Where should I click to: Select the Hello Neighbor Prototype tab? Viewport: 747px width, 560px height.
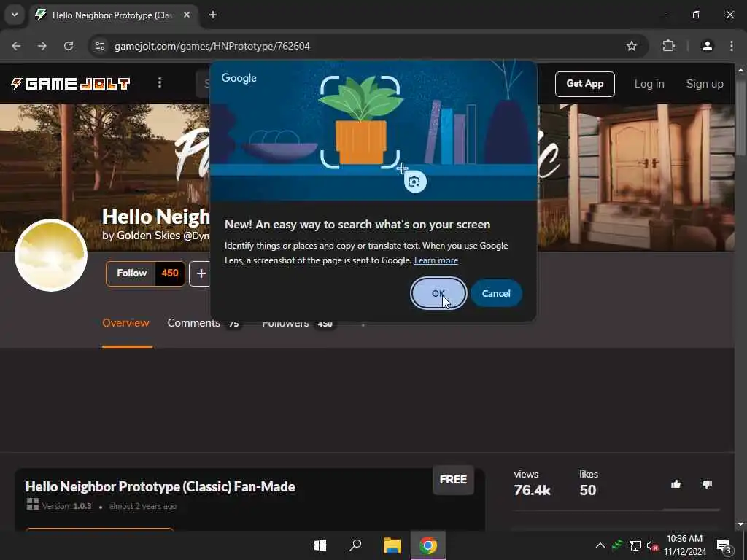point(112,15)
